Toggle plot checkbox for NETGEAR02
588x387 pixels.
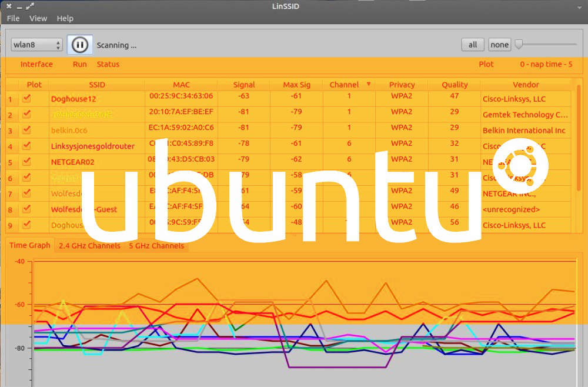click(26, 162)
